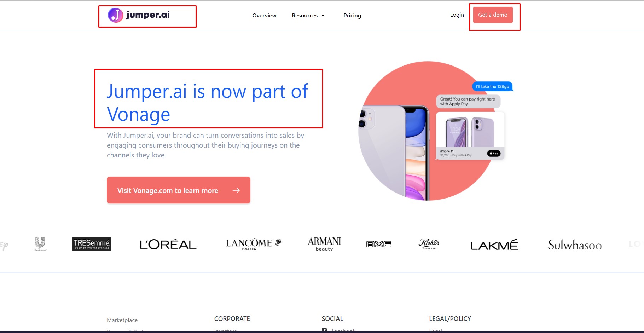644x333 pixels.
Task: Click the AXE brand logo
Action: point(379,244)
